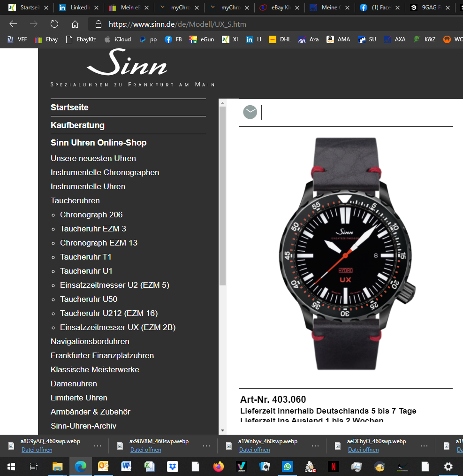The height and width of the screenshot is (476, 463).
Task: Open the iCloud bookmark
Action: point(118,39)
